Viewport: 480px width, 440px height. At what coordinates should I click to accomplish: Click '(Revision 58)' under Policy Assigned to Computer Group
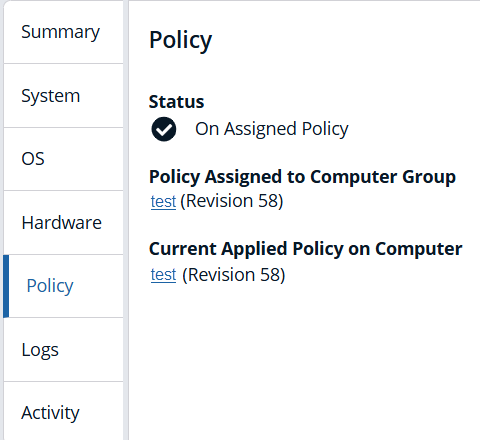tap(232, 201)
